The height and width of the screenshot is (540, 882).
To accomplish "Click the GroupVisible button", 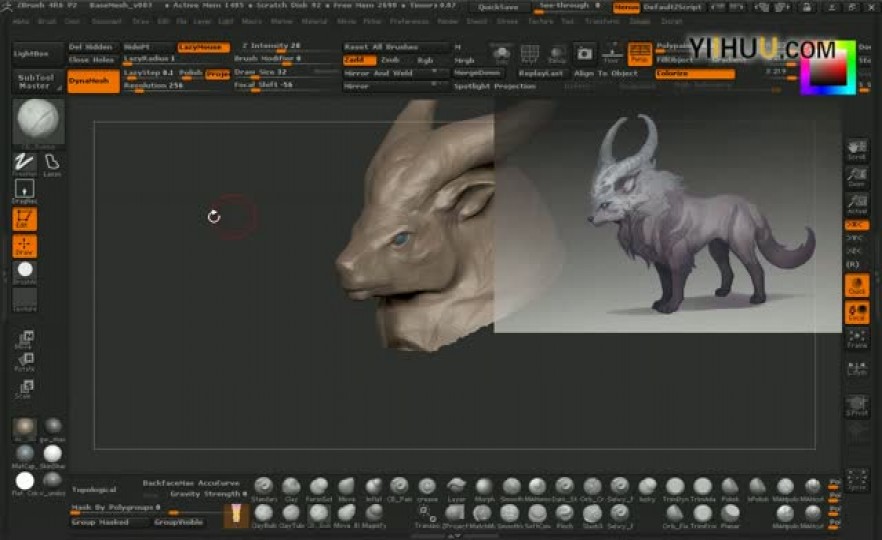I will [179, 522].
